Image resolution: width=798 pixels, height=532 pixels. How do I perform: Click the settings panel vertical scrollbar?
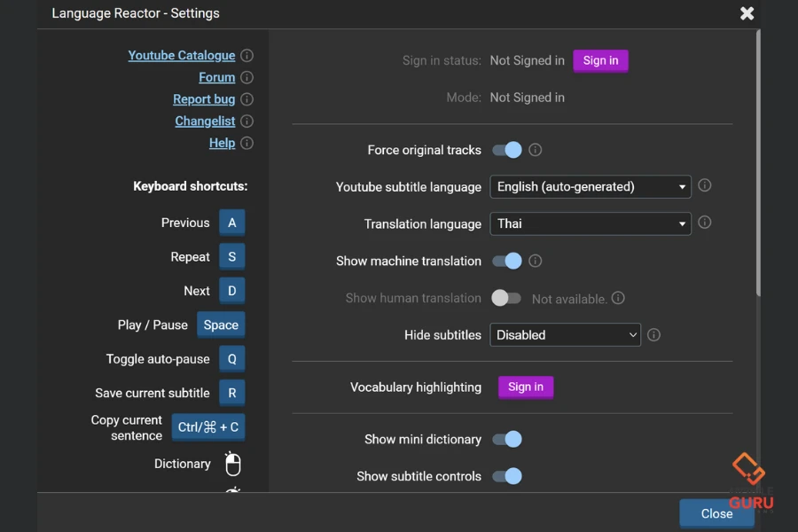(x=758, y=163)
